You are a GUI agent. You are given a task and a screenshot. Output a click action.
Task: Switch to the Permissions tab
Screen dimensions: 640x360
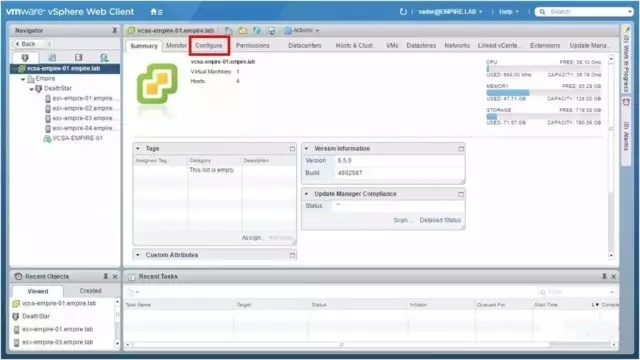[x=253, y=45]
